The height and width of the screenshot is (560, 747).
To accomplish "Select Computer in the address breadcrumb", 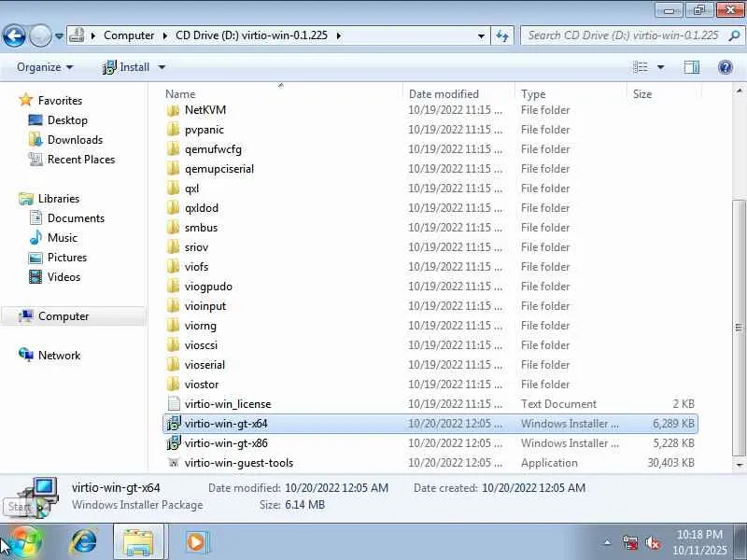I will (x=129, y=35).
